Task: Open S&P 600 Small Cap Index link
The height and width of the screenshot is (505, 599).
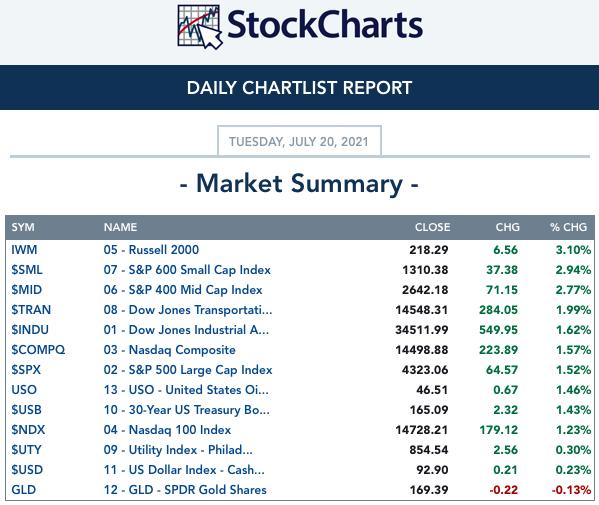Action: 187,270
